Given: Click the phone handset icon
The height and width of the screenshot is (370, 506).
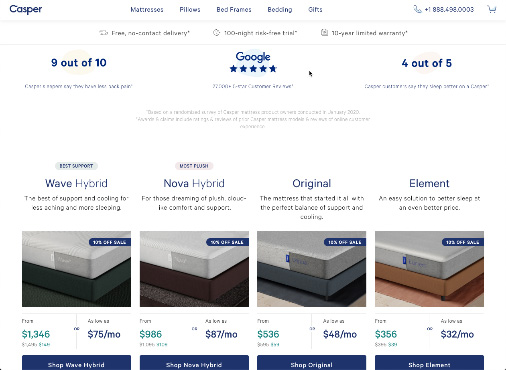Looking at the screenshot, I should [417, 9].
